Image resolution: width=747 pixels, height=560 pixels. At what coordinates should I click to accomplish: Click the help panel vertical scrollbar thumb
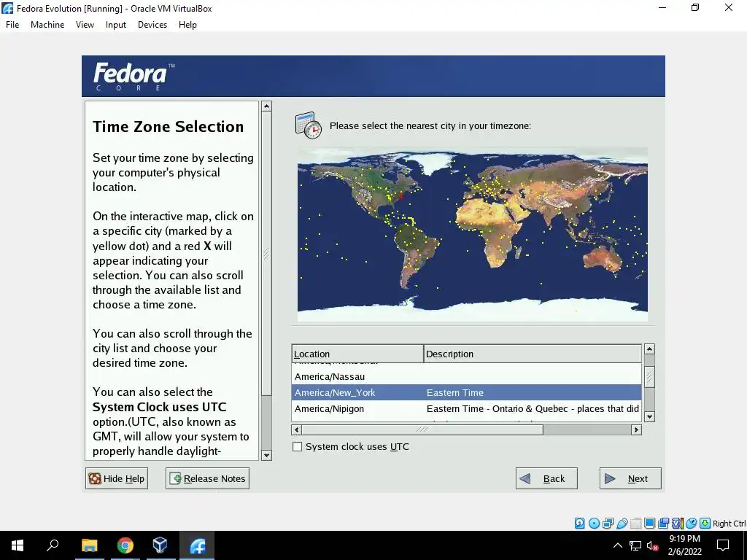(x=267, y=253)
